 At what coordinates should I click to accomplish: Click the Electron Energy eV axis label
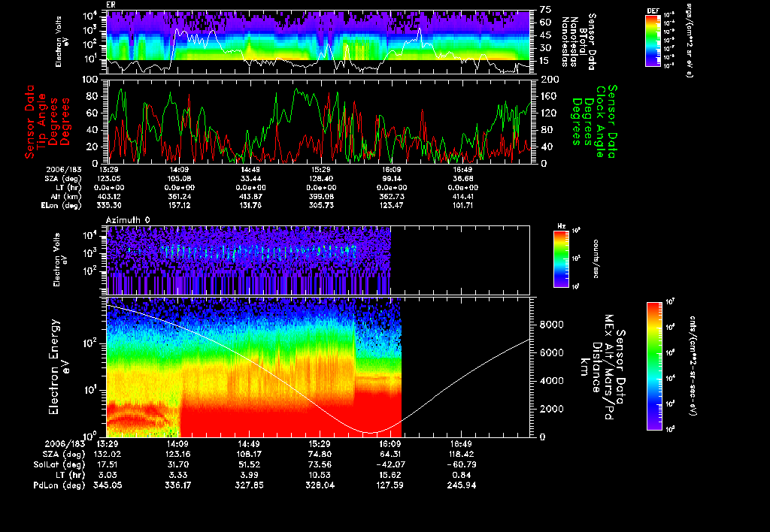coord(59,367)
